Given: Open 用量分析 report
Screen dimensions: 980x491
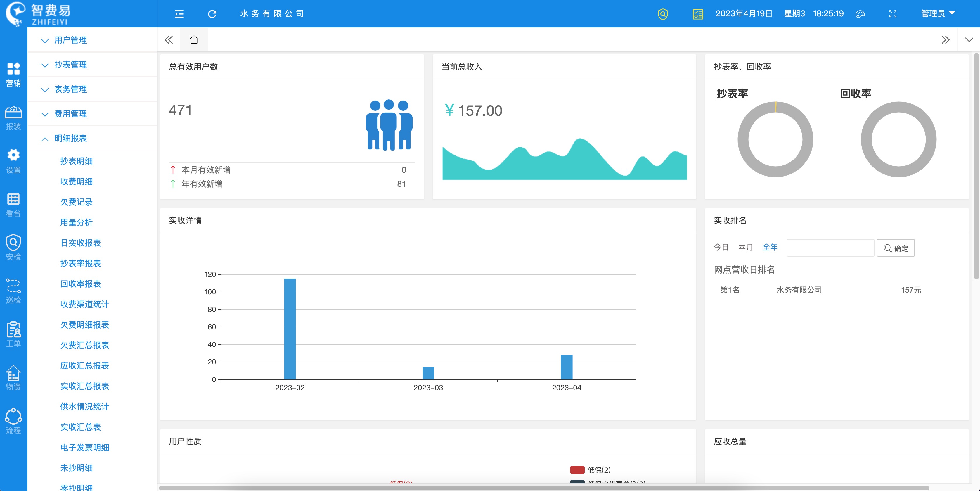Looking at the screenshot, I should (77, 222).
